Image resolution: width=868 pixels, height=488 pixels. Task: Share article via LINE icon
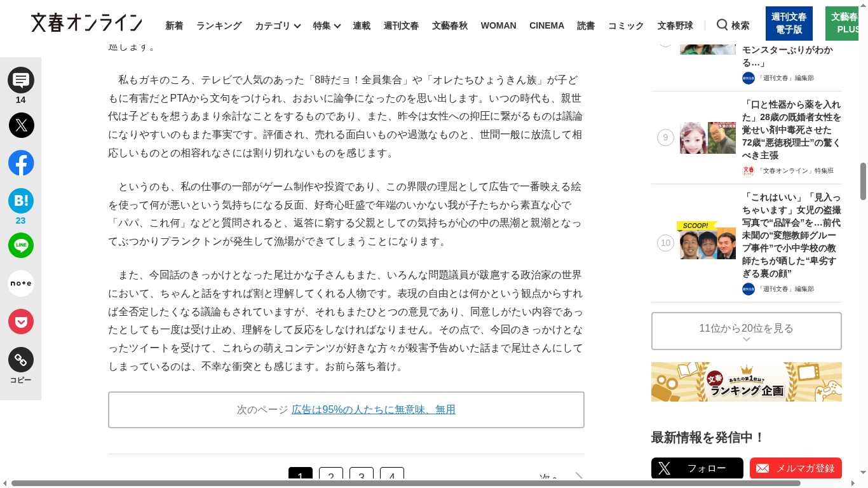click(x=21, y=245)
